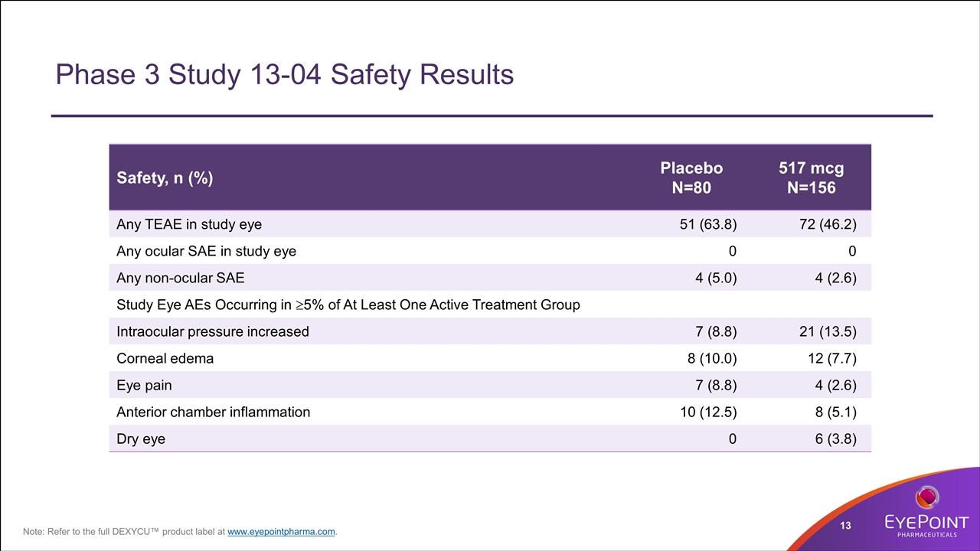This screenshot has height=551, width=980.
Task: Click placebo value '0' in Dry eye row
Action: click(733, 439)
